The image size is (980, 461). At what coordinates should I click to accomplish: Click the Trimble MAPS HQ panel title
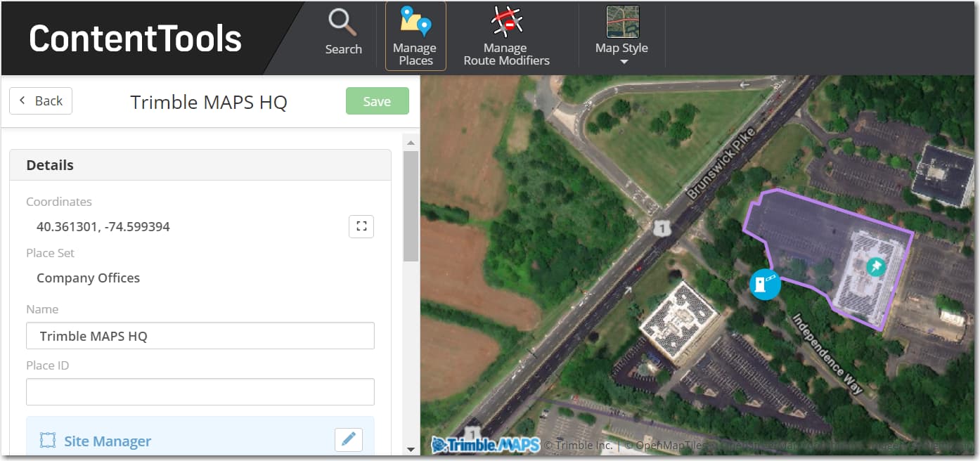point(209,102)
